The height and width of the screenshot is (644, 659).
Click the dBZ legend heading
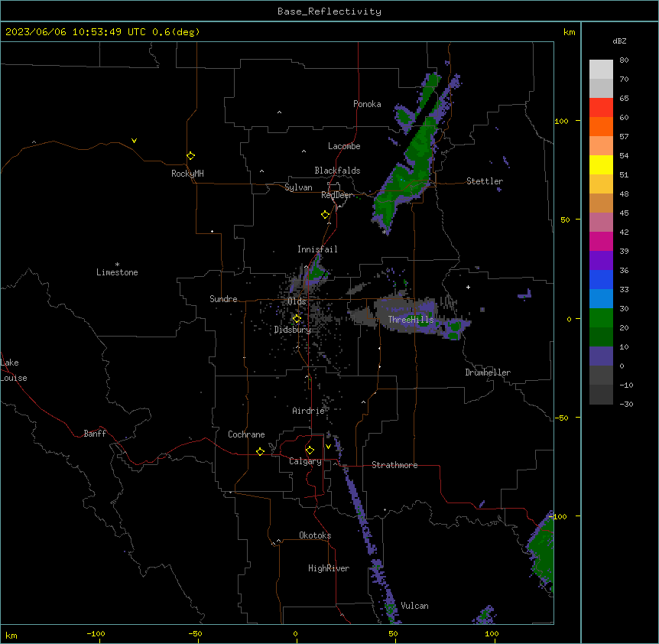click(x=619, y=41)
